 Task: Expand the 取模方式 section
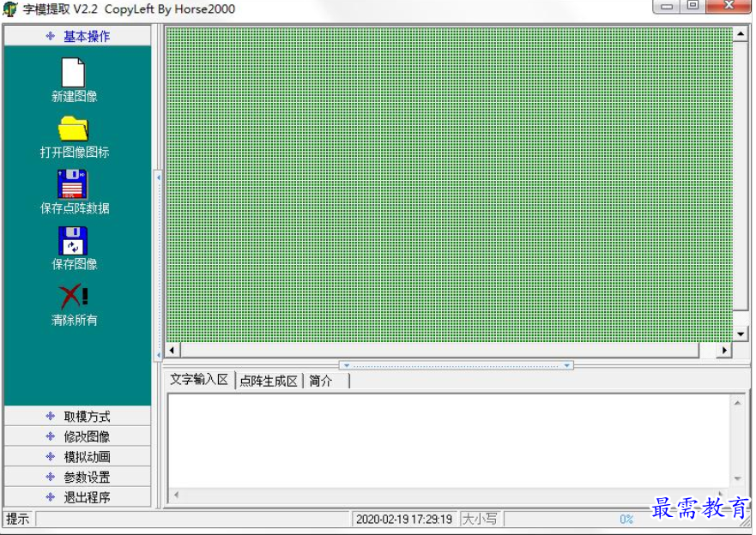77,416
